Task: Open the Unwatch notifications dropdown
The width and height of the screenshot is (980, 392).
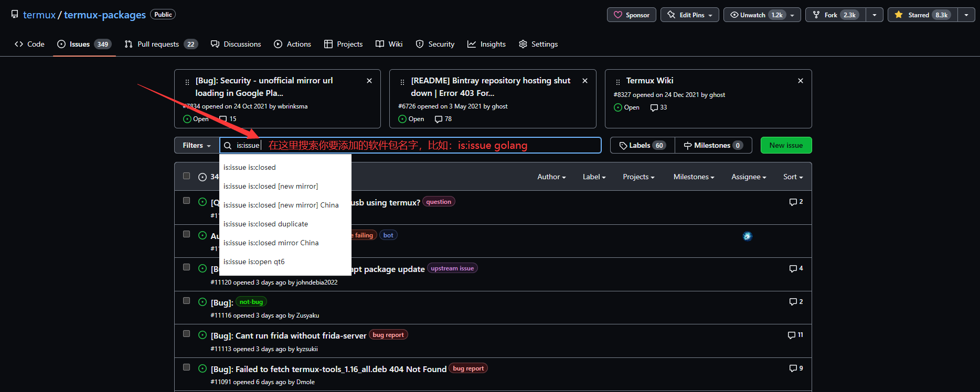Action: point(762,15)
